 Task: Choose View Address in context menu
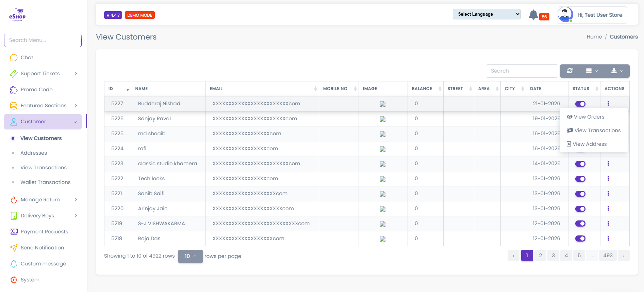pos(587,144)
